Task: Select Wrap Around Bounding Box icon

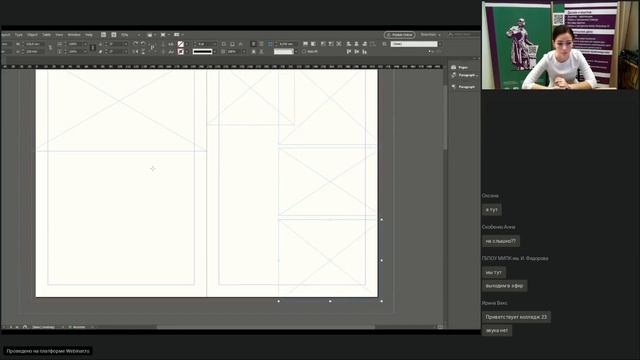Action: [x=262, y=44]
